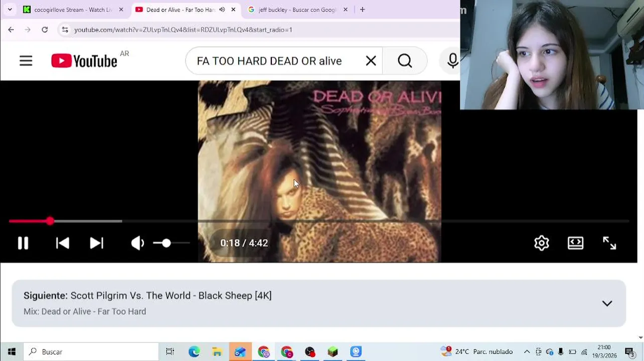Open the next video Scott Pilgrim title
Image resolution: width=644 pixels, height=361 pixels.
[x=171, y=295]
